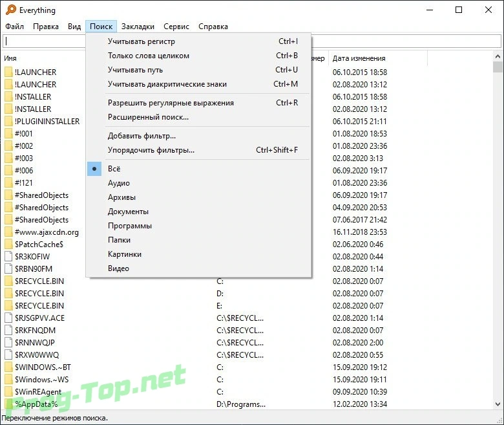Image resolution: width=504 pixels, height=425 pixels.
Task: Click the Everything app icon in title bar
Action: tap(10, 10)
